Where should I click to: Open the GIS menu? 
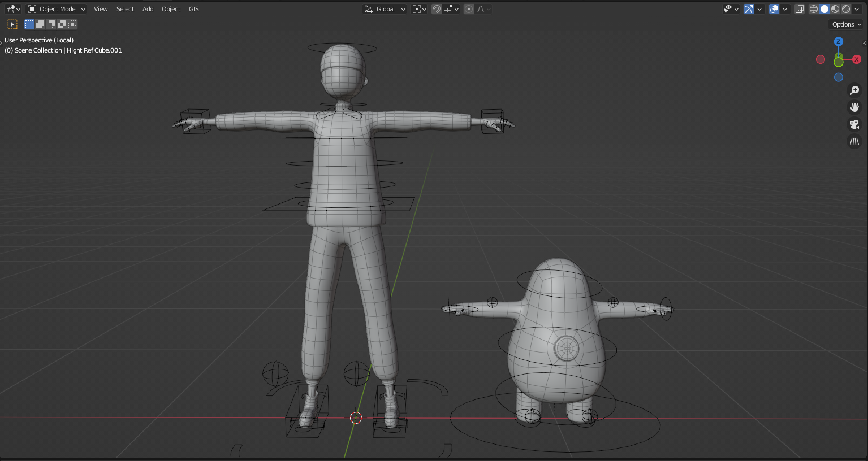coord(194,9)
